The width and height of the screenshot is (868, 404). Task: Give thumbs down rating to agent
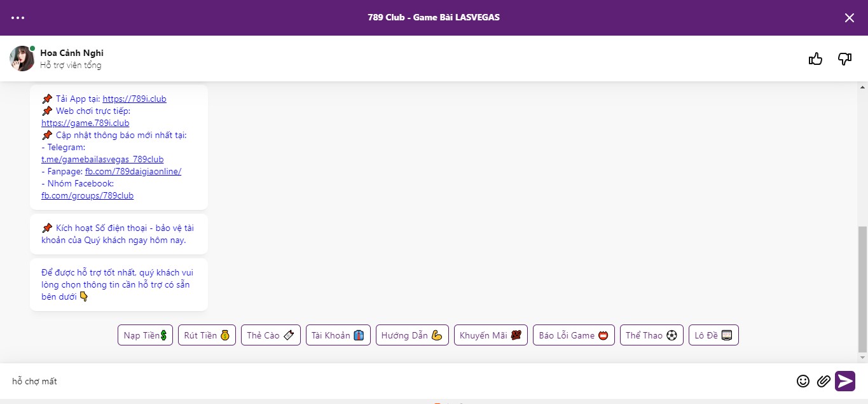pos(844,59)
